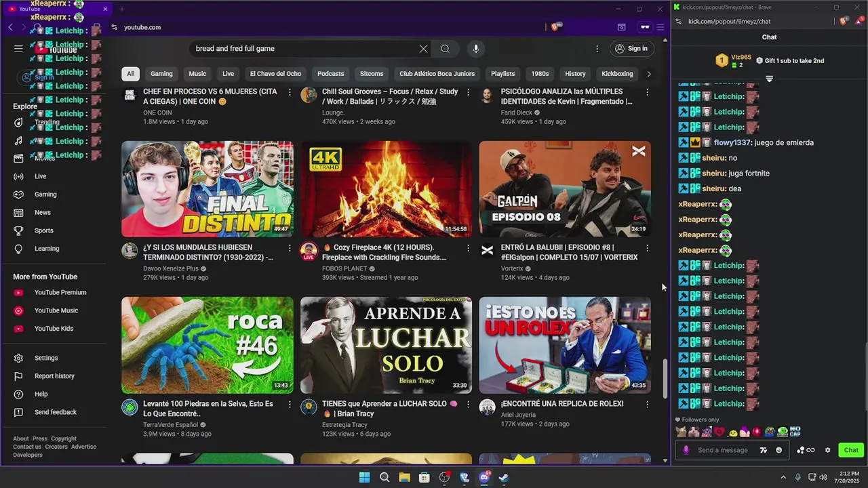This screenshot has width=868, height=488.
Task: Select the Music filter chip
Action: [x=197, y=73]
